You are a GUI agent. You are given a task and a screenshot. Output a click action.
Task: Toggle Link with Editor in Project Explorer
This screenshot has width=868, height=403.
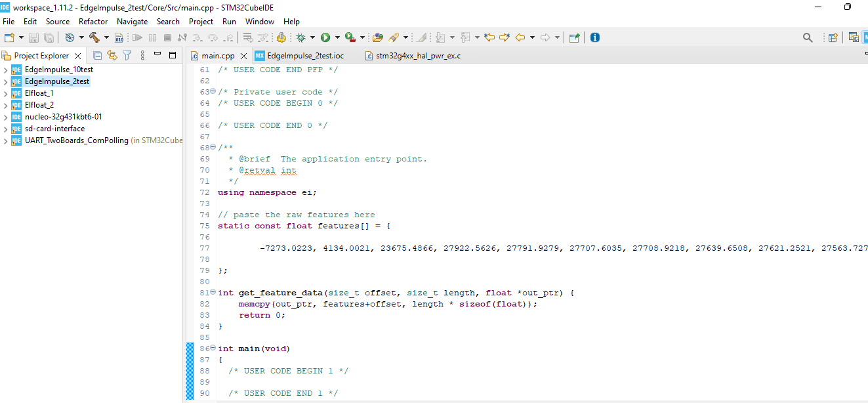(112, 55)
